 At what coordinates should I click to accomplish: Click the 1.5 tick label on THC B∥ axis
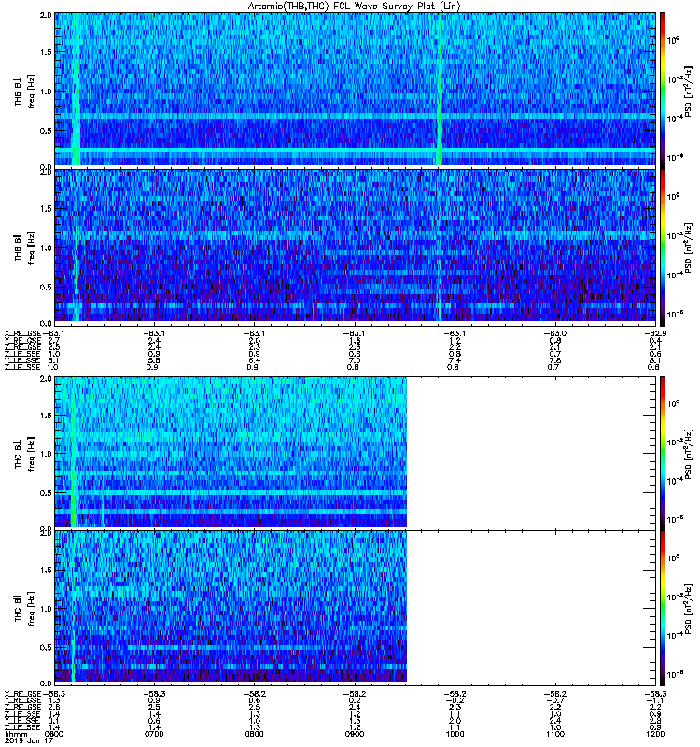click(x=46, y=571)
